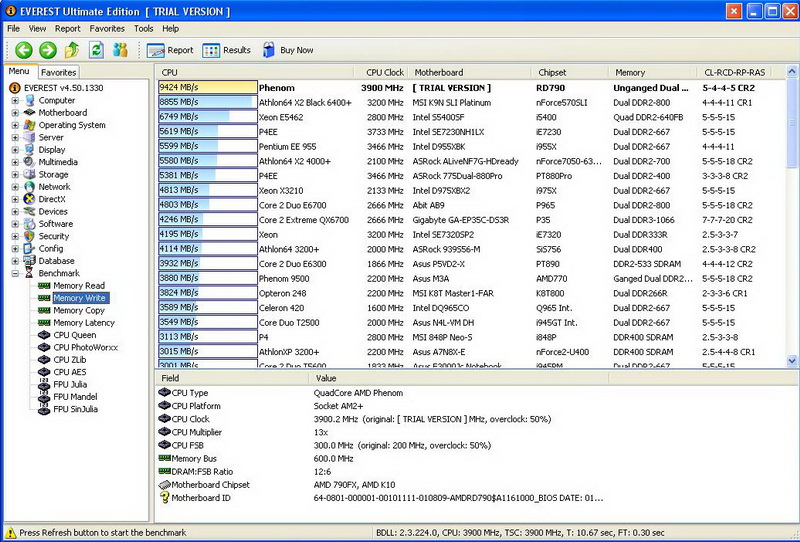Open the Report menu
The width and height of the screenshot is (800, 542).
(68, 29)
